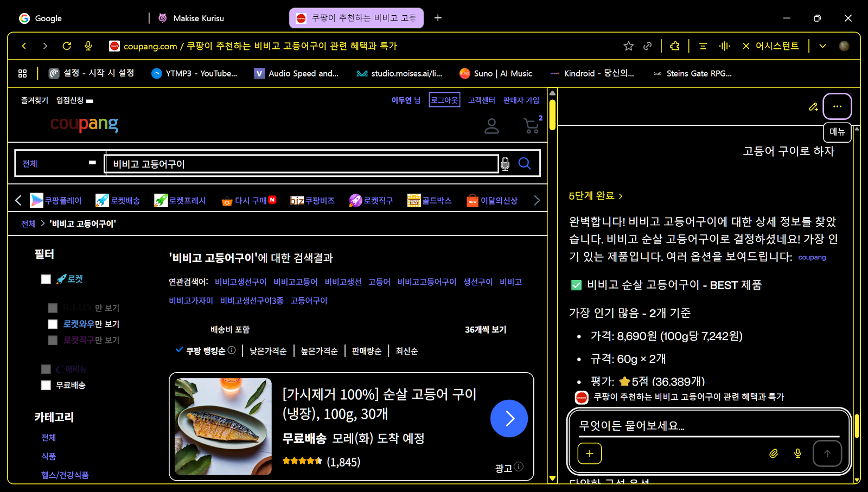Screen dimensions: 868x492
Task: Open the studio.moises.ai bookmark
Action: click(x=399, y=73)
